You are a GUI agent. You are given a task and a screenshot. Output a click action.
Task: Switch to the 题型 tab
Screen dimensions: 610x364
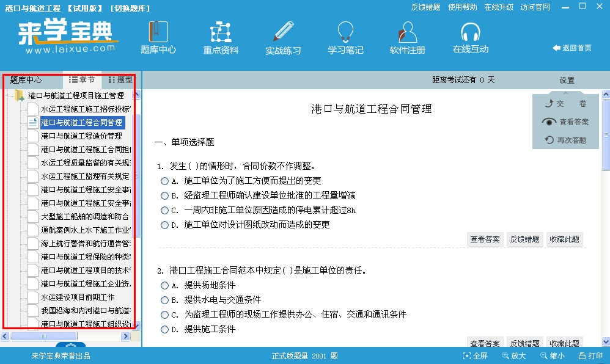point(120,80)
